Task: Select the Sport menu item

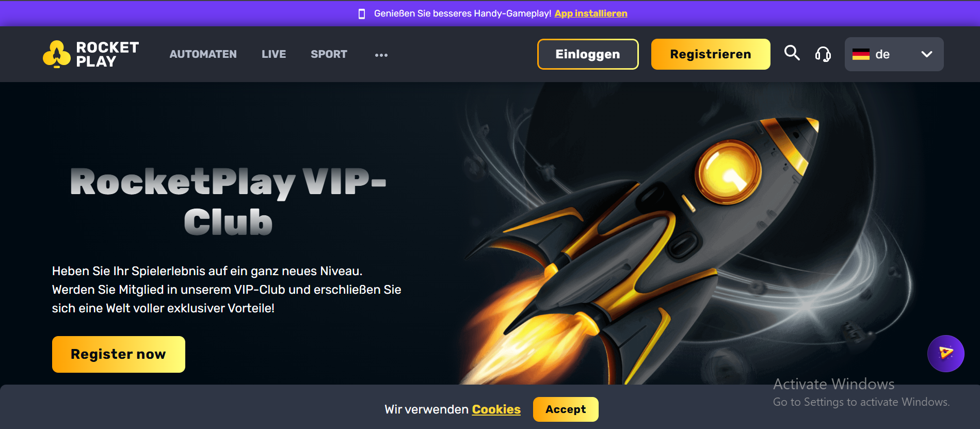Action: [x=329, y=54]
